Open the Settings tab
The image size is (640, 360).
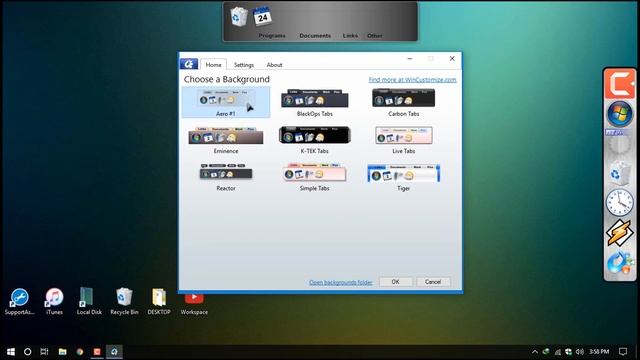click(244, 65)
